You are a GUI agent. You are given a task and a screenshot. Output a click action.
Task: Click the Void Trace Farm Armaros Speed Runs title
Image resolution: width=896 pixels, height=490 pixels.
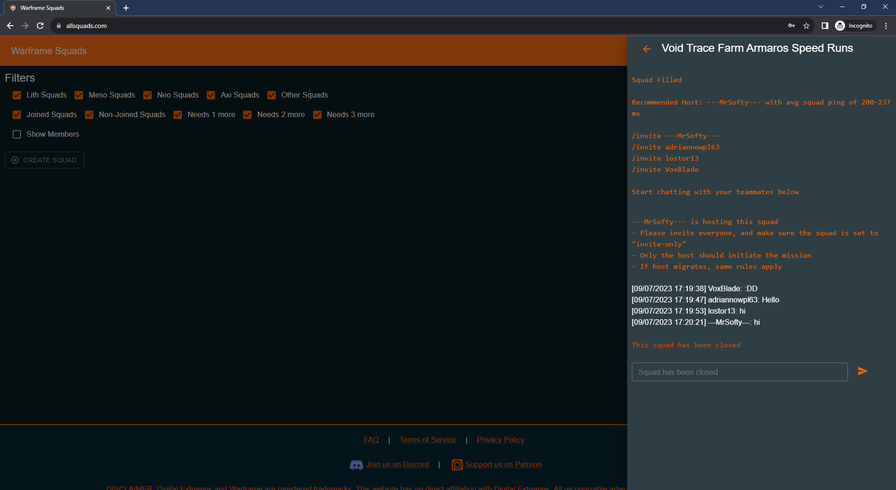click(757, 49)
